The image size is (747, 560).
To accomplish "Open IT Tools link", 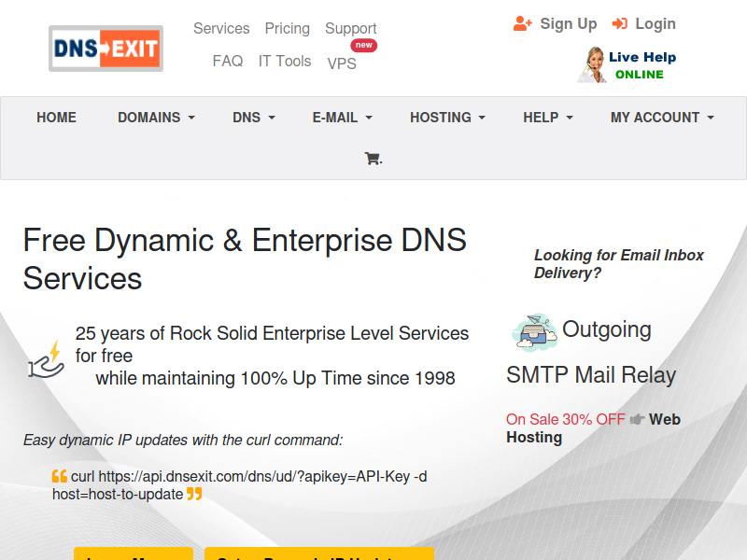I will pyautogui.click(x=285, y=61).
